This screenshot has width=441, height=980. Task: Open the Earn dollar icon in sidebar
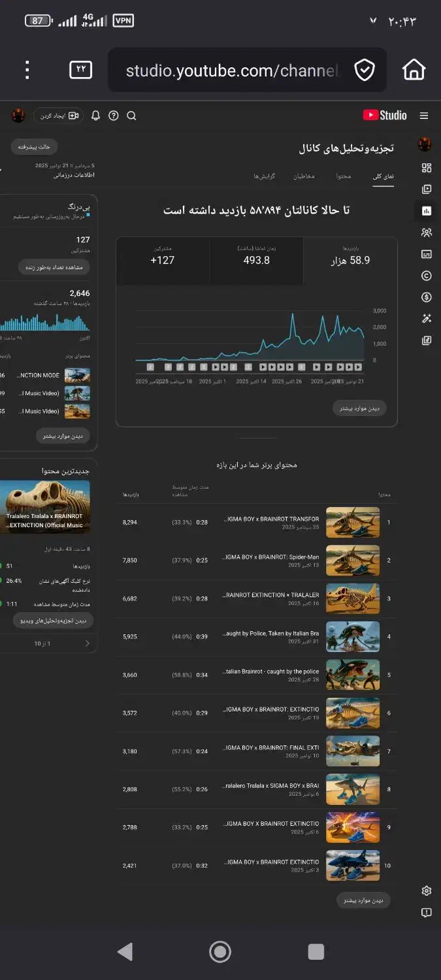pyautogui.click(x=427, y=297)
